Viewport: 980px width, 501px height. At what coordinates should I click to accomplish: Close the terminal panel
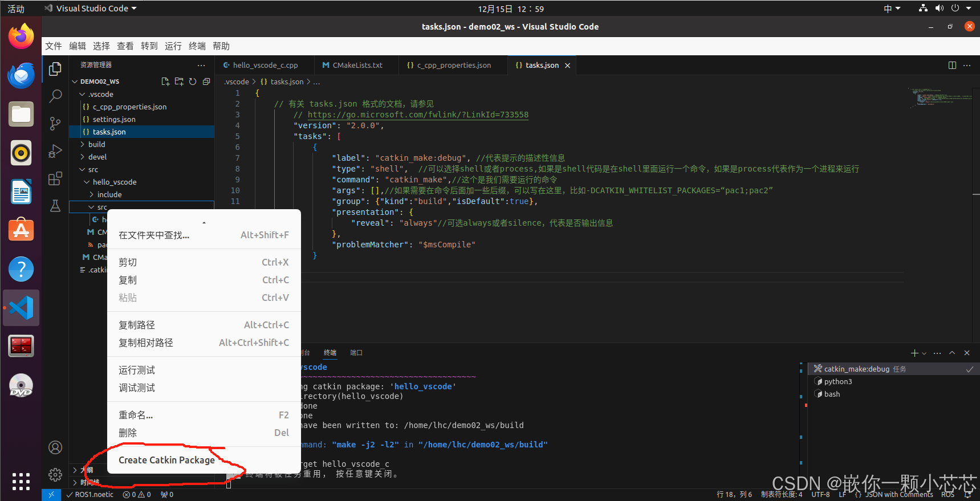click(x=967, y=353)
